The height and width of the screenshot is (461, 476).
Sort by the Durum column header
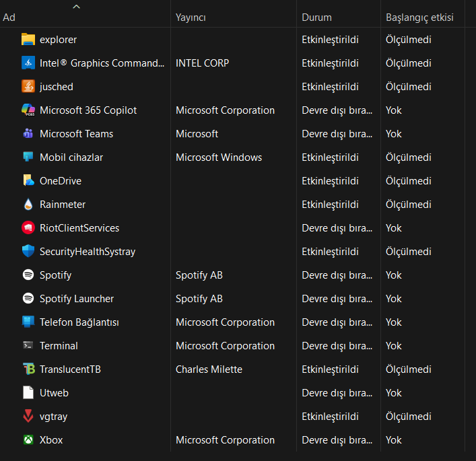coord(316,17)
